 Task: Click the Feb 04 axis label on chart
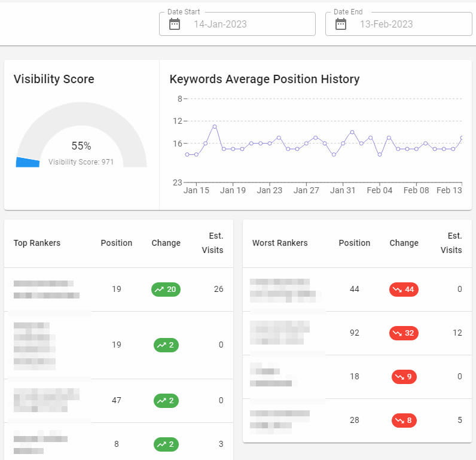coord(380,190)
